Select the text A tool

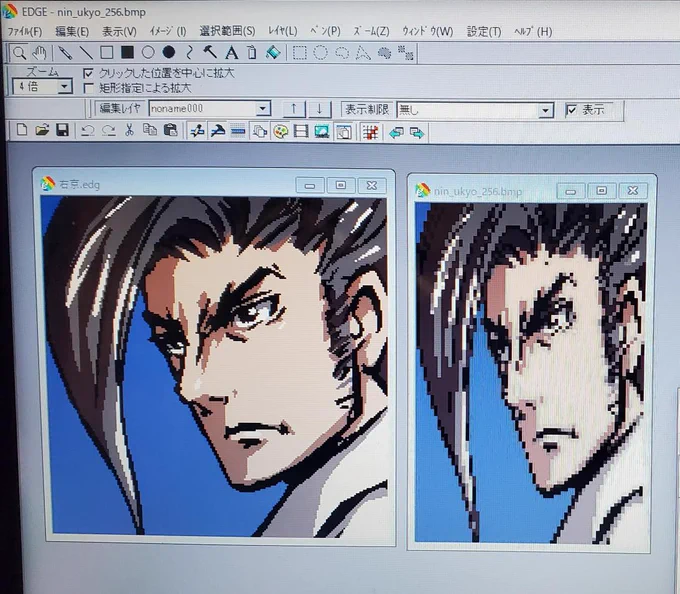tap(232, 53)
